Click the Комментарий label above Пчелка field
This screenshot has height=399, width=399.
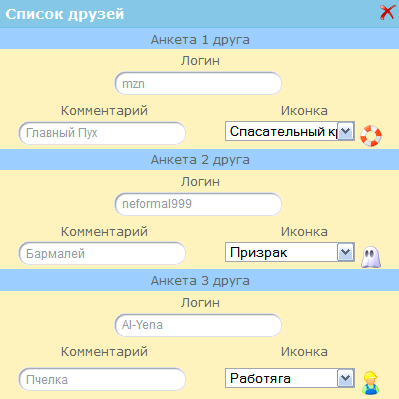(x=104, y=352)
